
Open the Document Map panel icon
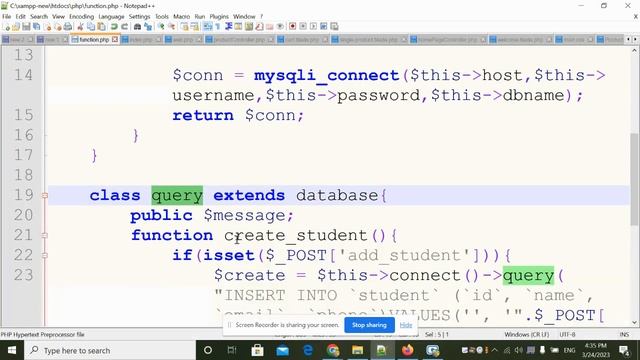[x=248, y=27]
